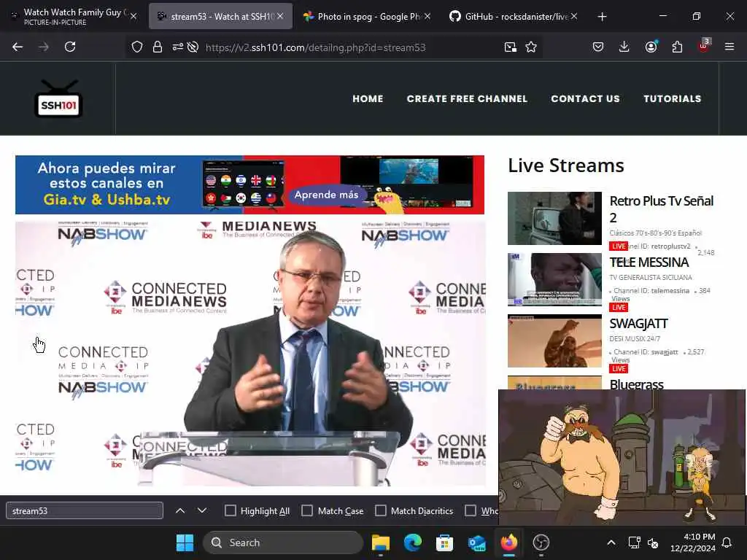Open Microsoft Store from the taskbar

click(444, 542)
